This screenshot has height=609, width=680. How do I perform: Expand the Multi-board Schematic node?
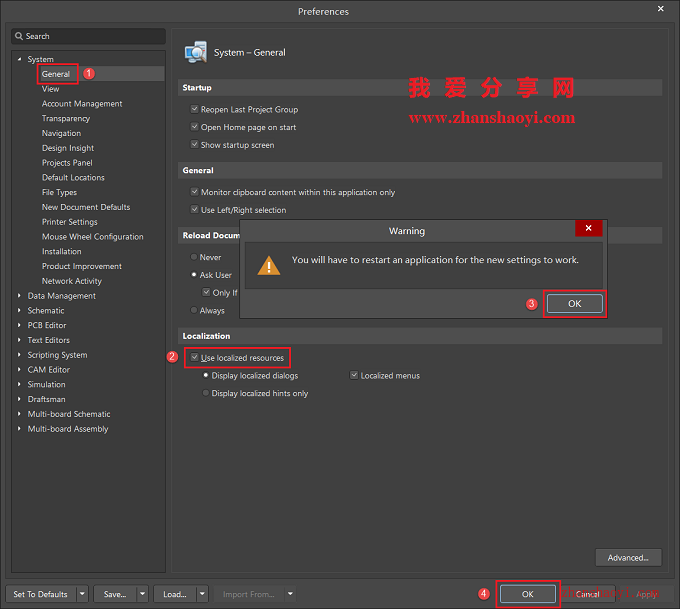(19, 413)
